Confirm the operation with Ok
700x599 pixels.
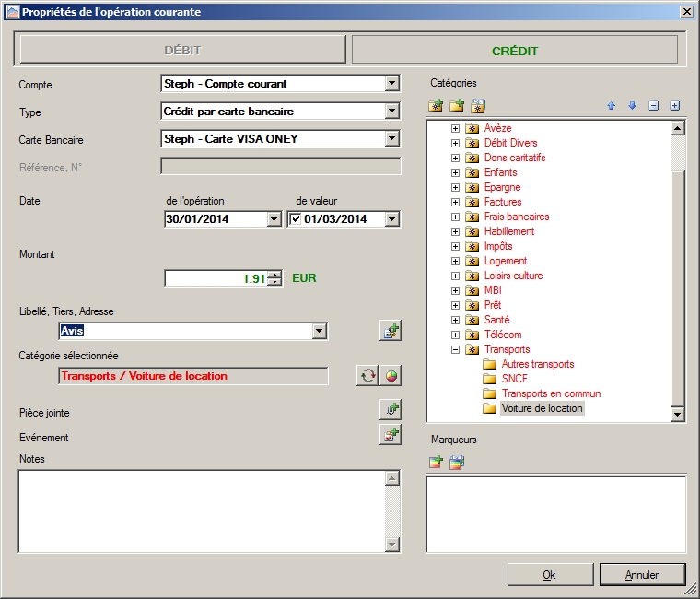tap(549, 574)
